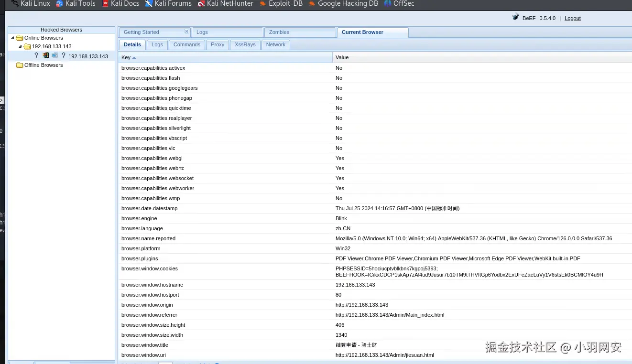Open the Kali NetHunter bookmark

226,3
